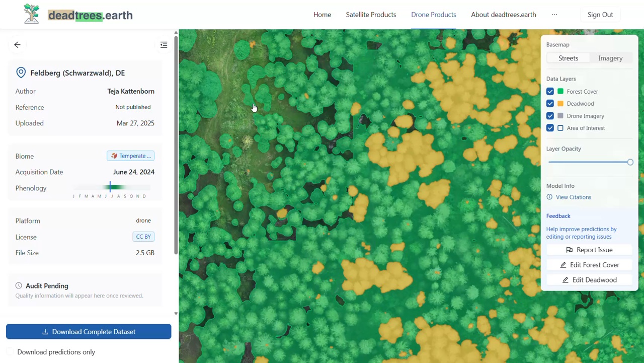Open the more options ellipsis menu

[554, 15]
